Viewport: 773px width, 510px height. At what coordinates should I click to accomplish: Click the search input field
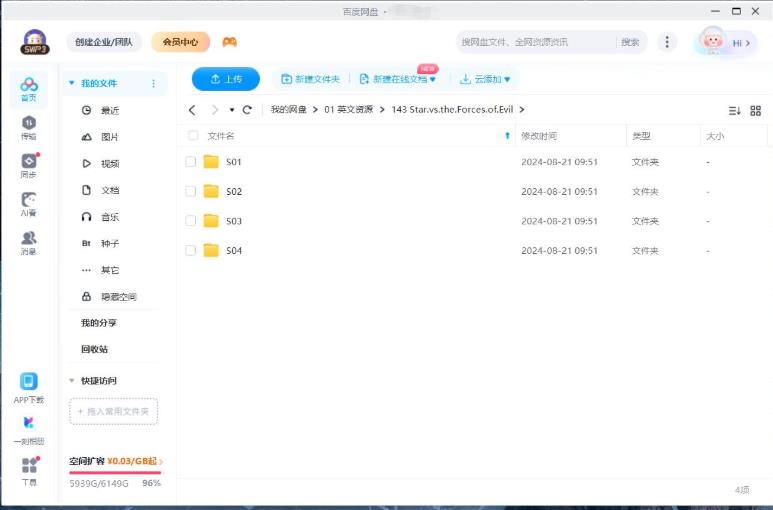pyautogui.click(x=537, y=42)
